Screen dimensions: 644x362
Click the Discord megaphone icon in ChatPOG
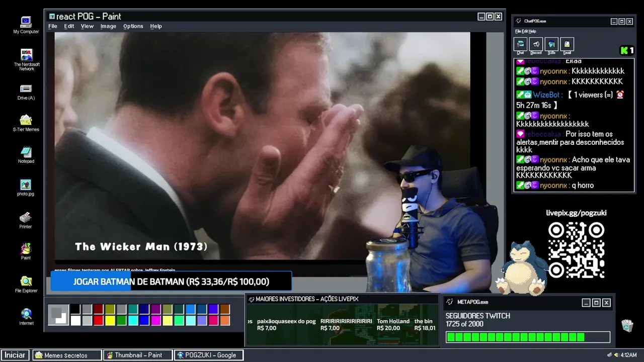click(536, 44)
